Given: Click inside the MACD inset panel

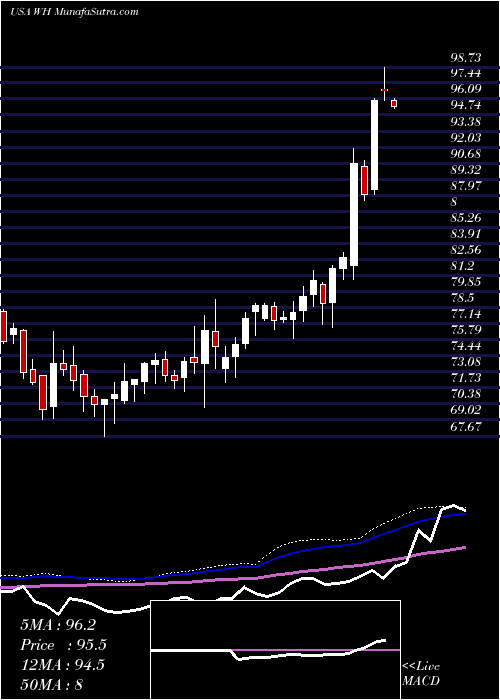Looking at the screenshot, I should [275, 650].
